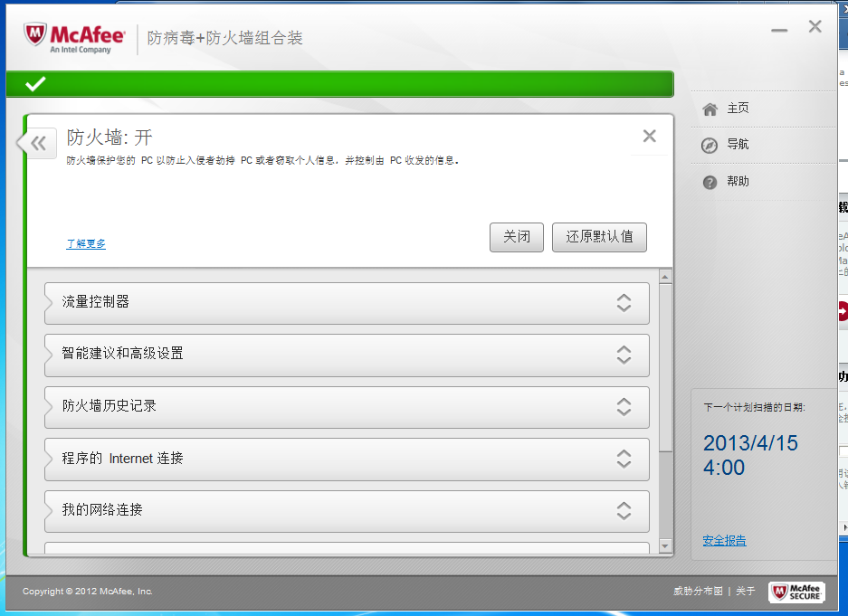The image size is (848, 616).
Task: Expand the 智能建议和高级设置 section
Action: 624,355
